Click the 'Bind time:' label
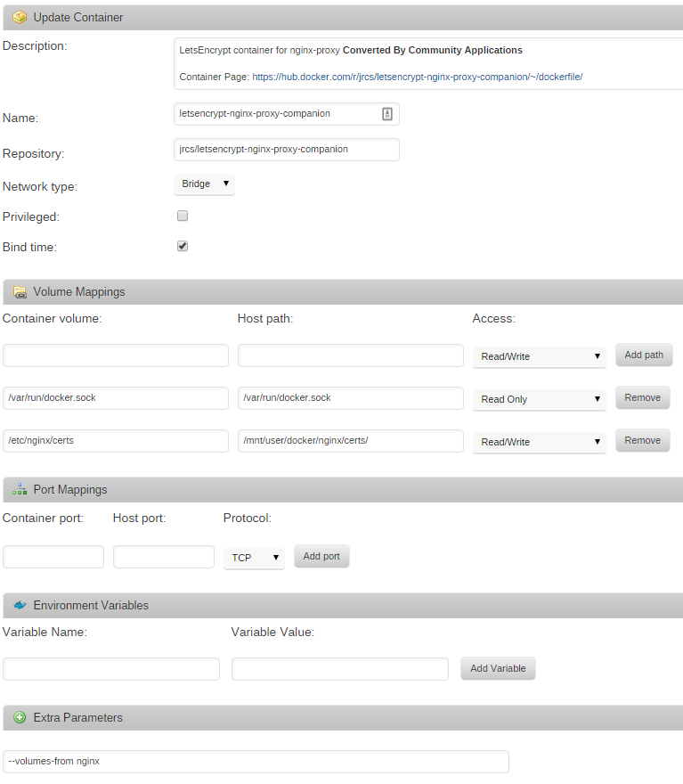 29,247
